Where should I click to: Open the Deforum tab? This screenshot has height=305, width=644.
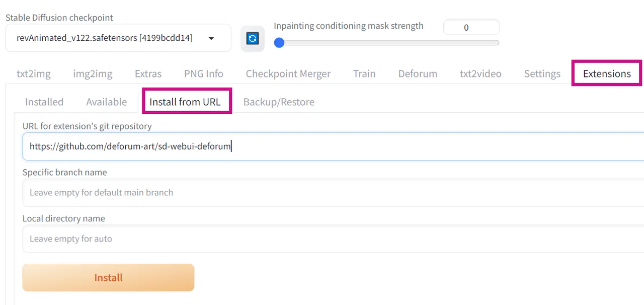[x=418, y=73]
